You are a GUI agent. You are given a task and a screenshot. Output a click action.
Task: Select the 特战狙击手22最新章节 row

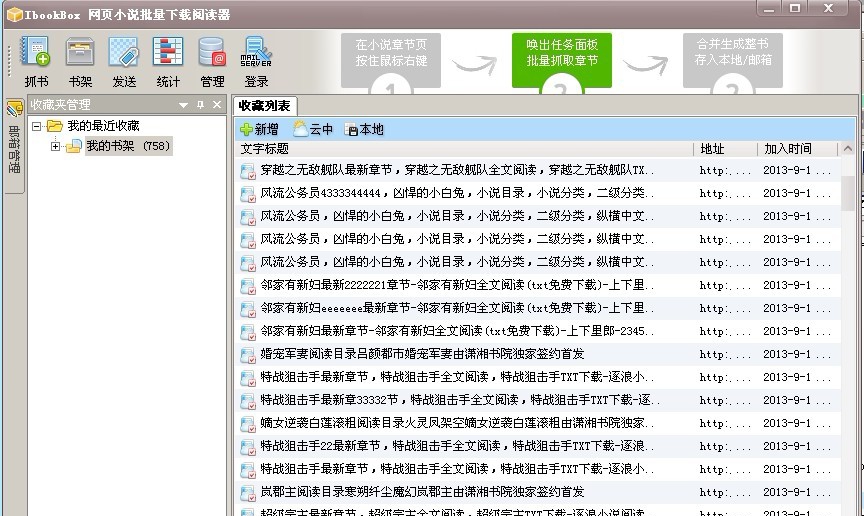(x=538, y=446)
